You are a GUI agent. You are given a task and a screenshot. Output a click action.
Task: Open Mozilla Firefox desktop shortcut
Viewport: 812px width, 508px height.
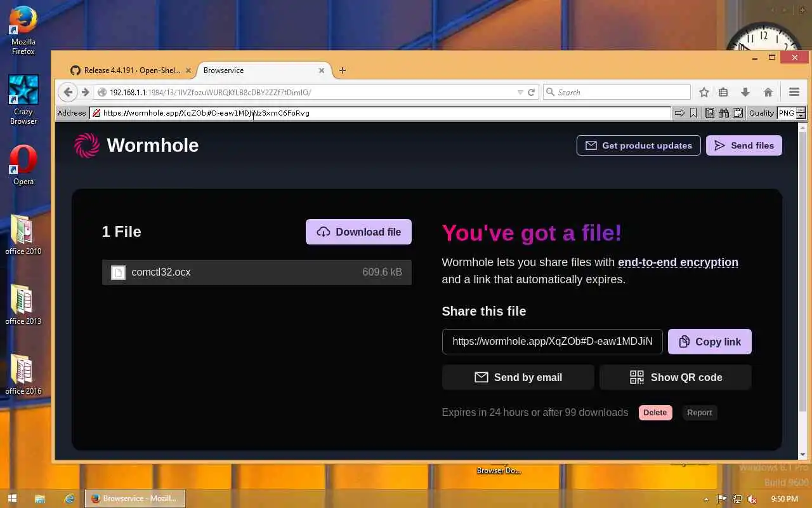[x=23, y=30]
